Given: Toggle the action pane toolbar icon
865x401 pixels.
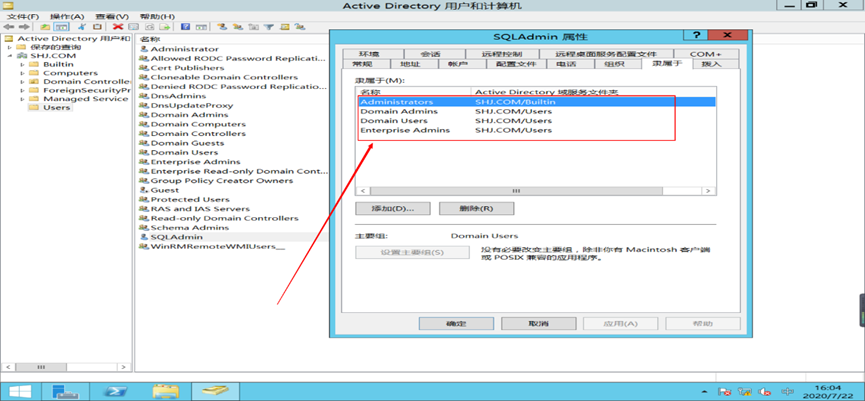Looking at the screenshot, I should pos(201,26).
